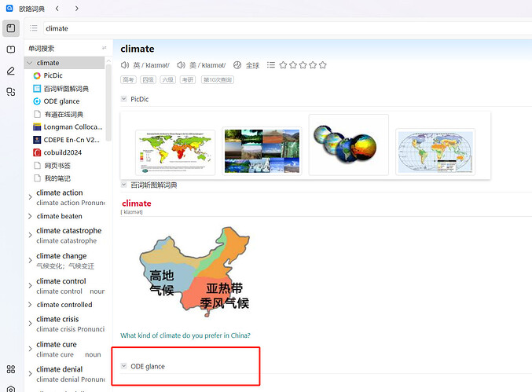Toggle the word list icon beside search box
The height and width of the screenshot is (392, 532).
click(x=34, y=28)
